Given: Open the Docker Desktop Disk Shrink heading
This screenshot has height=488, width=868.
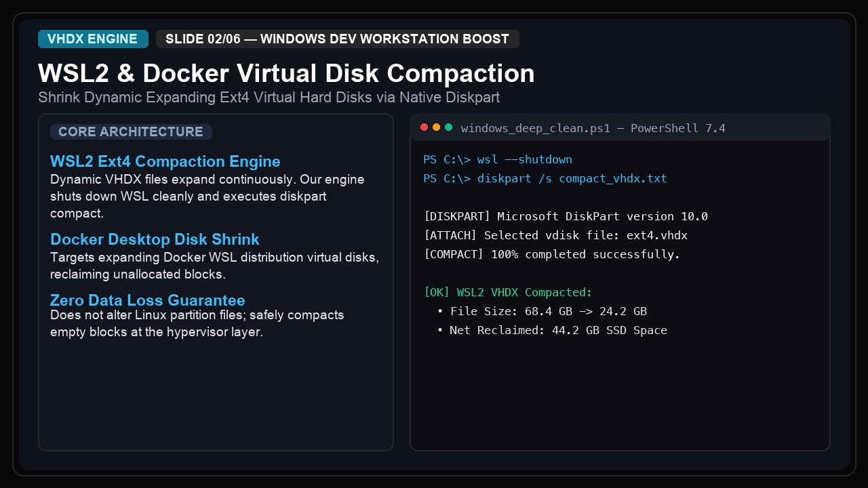Looking at the screenshot, I should [x=155, y=239].
